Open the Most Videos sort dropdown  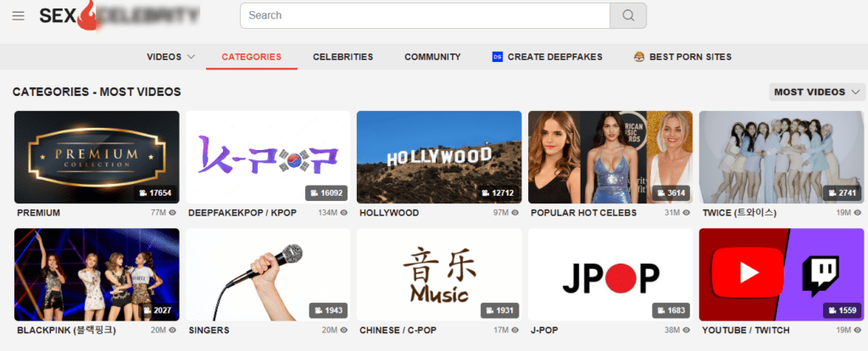817,92
